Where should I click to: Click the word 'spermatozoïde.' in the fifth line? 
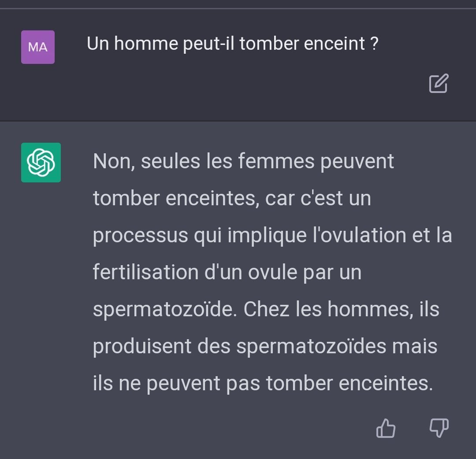[x=165, y=310]
